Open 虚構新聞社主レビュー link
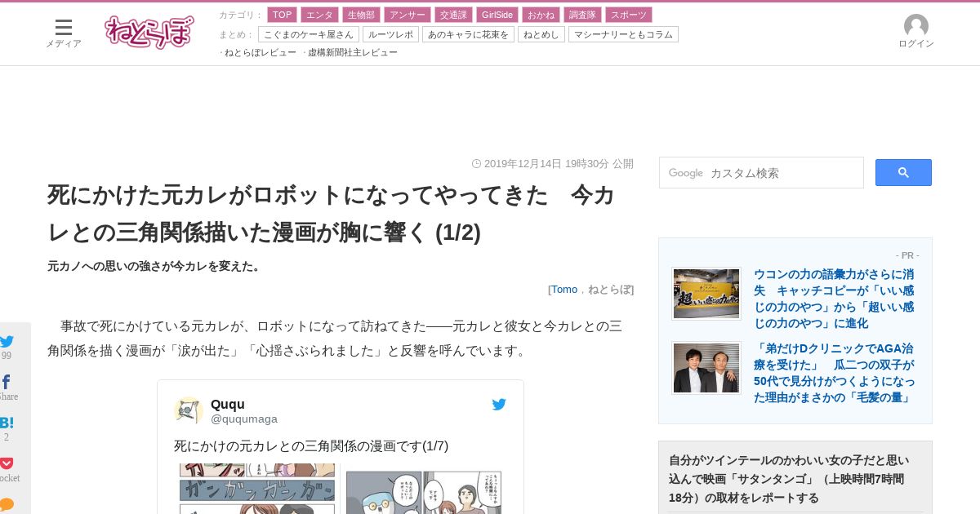 pos(353,52)
